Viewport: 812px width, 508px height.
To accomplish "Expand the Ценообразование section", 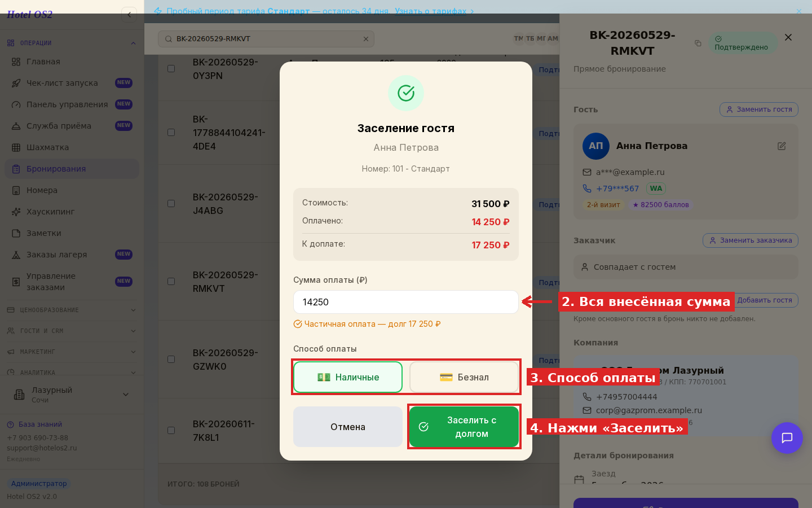I will click(x=72, y=310).
